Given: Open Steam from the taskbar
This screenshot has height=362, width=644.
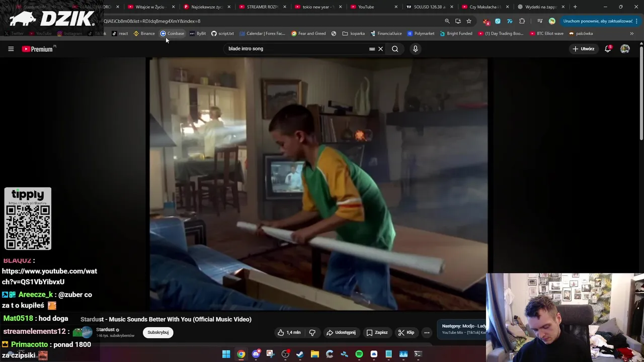Looking at the screenshot, I should pos(300,354).
